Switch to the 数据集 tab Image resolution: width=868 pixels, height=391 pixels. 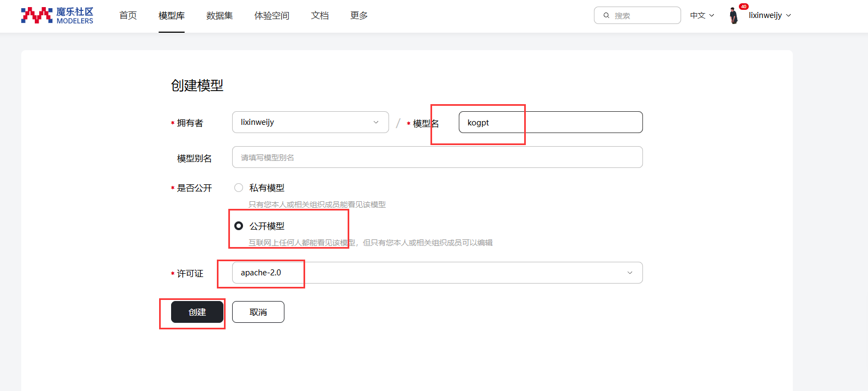[x=220, y=15]
